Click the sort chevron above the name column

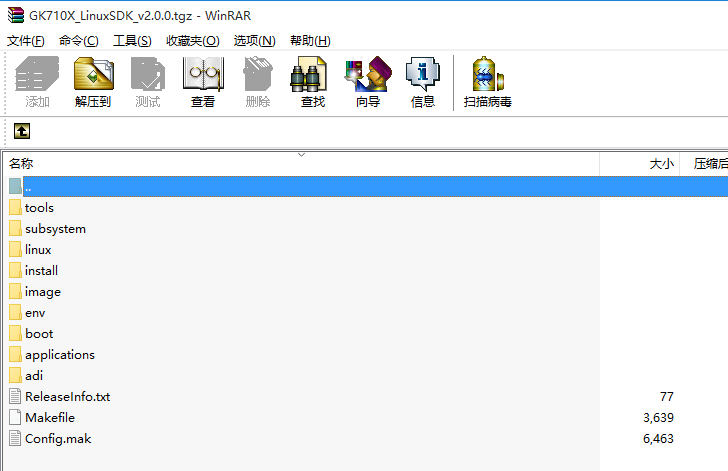pyautogui.click(x=301, y=155)
